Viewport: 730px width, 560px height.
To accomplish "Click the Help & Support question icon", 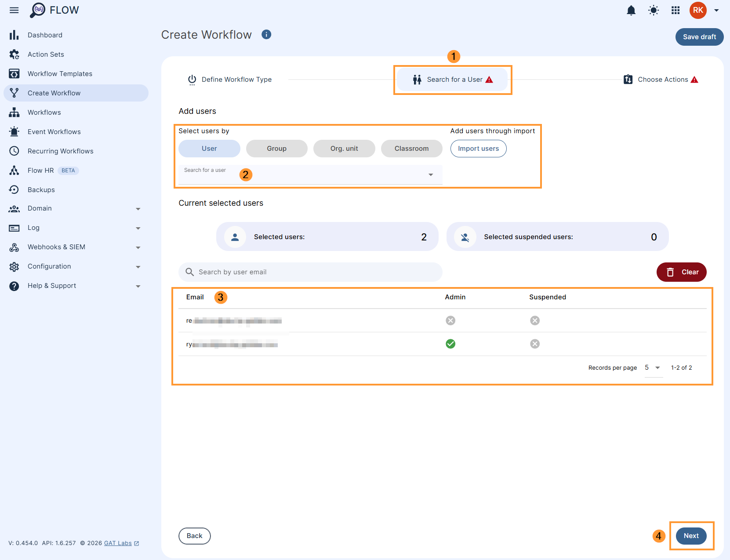I will [x=14, y=286].
